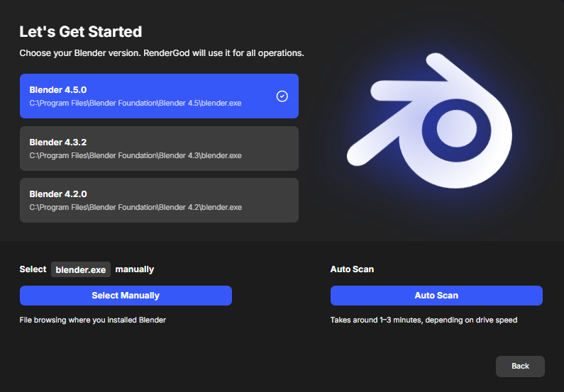Click 'Takes around 1–3 minutes' hint text
This screenshot has height=392, width=564.
[424, 320]
